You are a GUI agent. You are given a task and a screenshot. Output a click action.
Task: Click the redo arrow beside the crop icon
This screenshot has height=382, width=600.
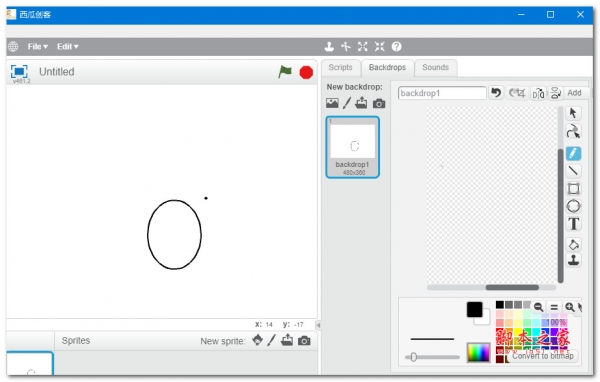click(x=513, y=93)
